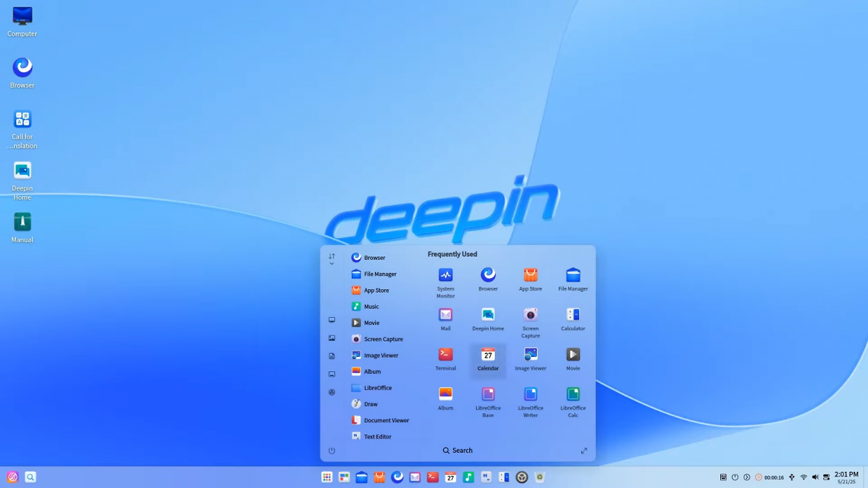
Task: Launch Movie from the Frequently Used grid
Action: tap(573, 359)
